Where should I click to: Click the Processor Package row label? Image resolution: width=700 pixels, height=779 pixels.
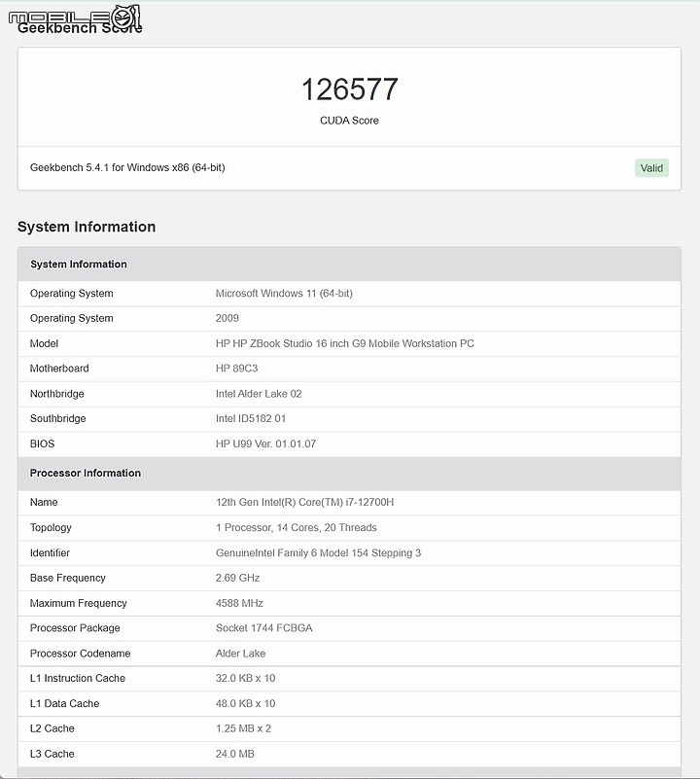[x=75, y=627]
